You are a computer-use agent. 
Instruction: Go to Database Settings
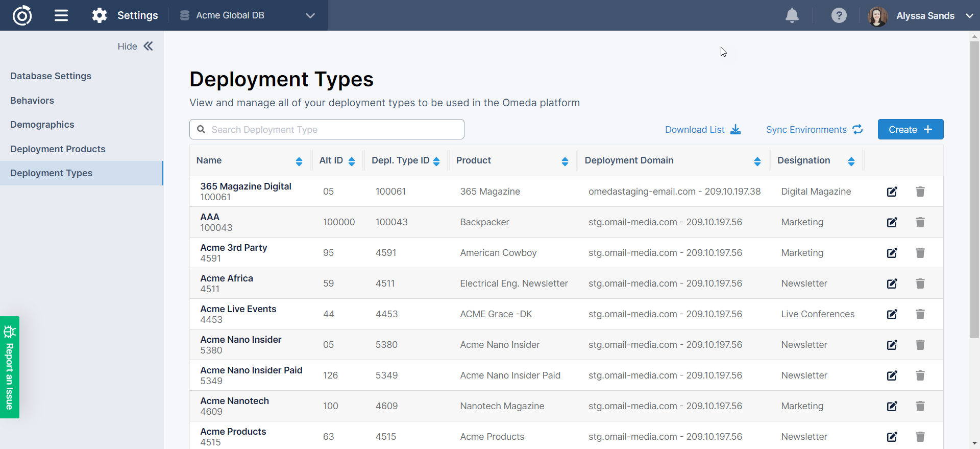point(51,76)
